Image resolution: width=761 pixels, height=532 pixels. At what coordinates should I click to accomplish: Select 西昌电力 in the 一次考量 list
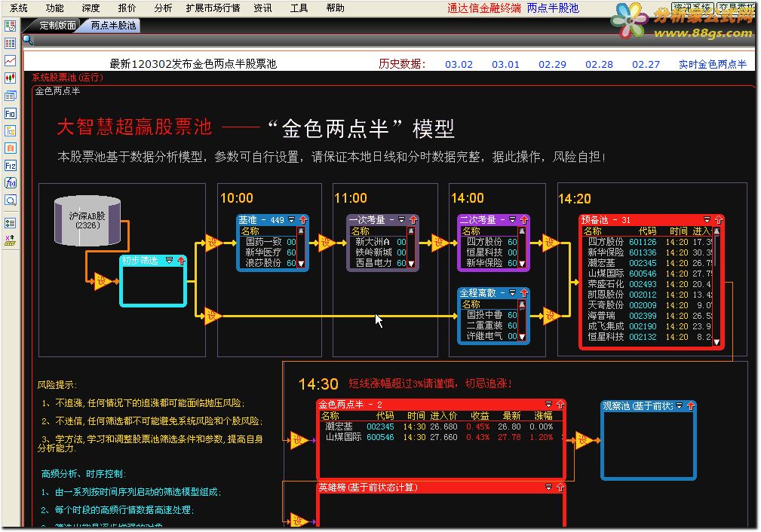tap(378, 263)
